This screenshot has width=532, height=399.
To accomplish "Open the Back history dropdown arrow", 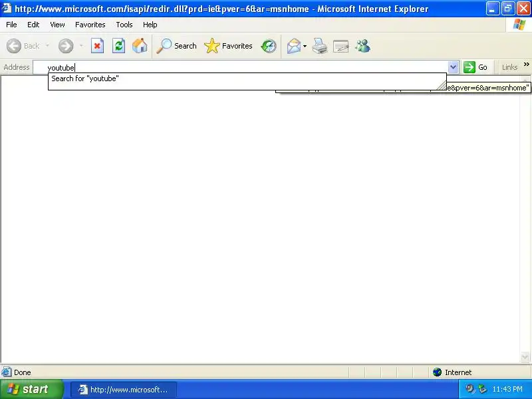I will pos(47,46).
